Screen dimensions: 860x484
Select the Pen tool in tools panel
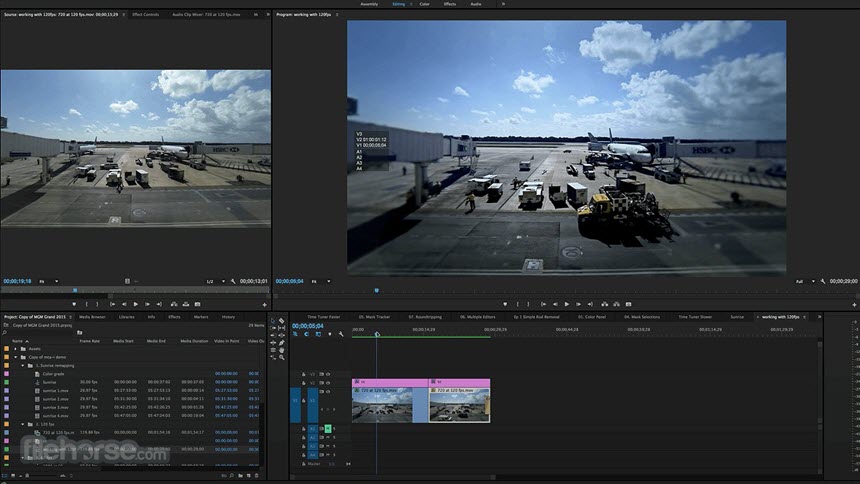[x=281, y=342]
